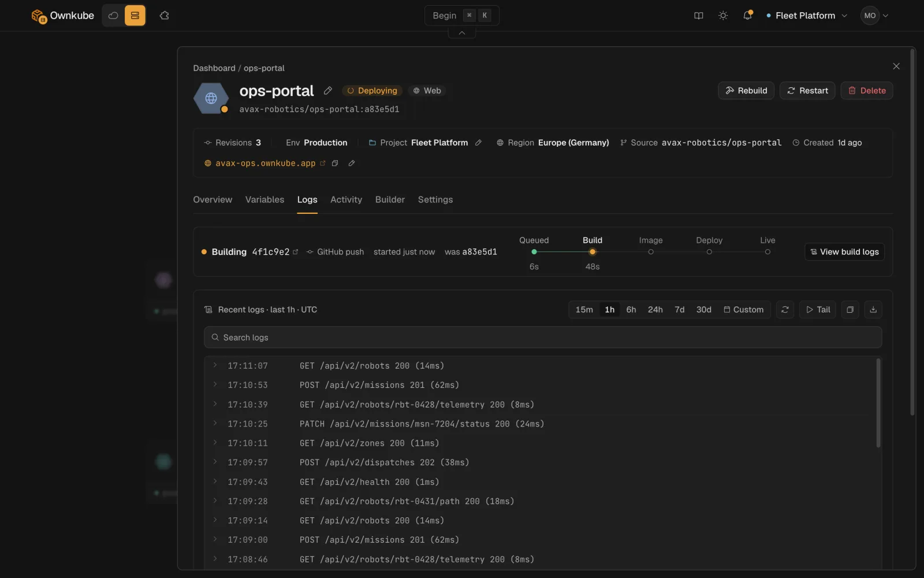Start tailing logs with Tail button
The image size is (924, 578).
818,310
